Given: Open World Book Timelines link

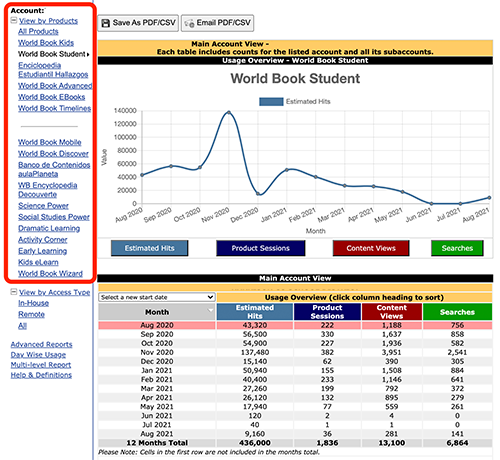Looking at the screenshot, I should [x=54, y=108].
